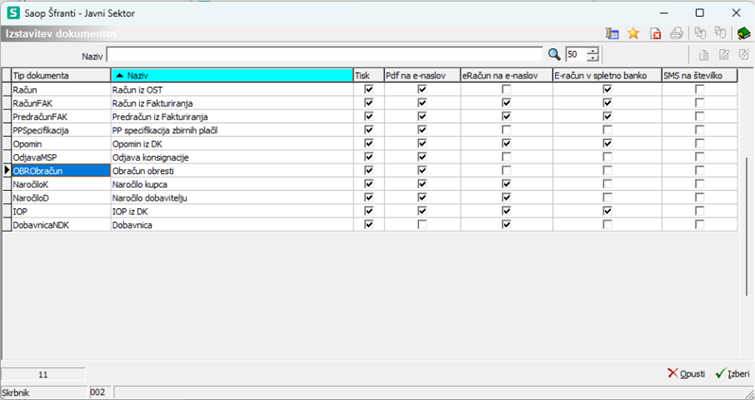Viewport: 755px width, 400px height.
Task: Toggle E-račun v spletno banko for OdjavaMSP row
Action: (607, 157)
